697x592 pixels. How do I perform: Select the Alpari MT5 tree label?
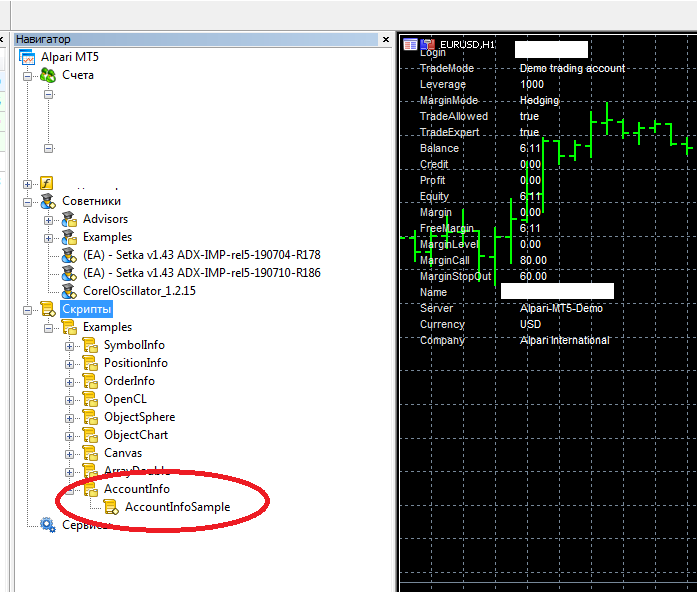[x=70, y=57]
